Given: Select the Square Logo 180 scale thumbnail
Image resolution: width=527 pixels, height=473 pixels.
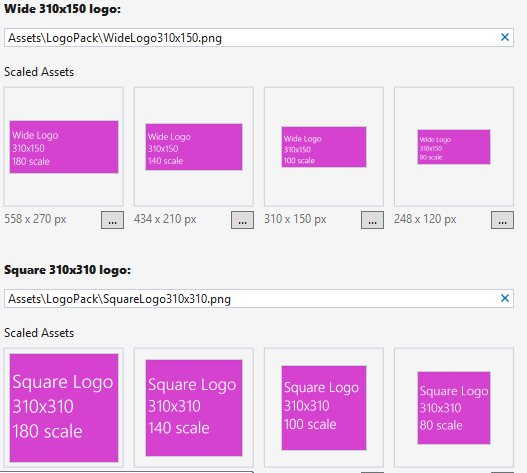Looking at the screenshot, I should tap(64, 408).
